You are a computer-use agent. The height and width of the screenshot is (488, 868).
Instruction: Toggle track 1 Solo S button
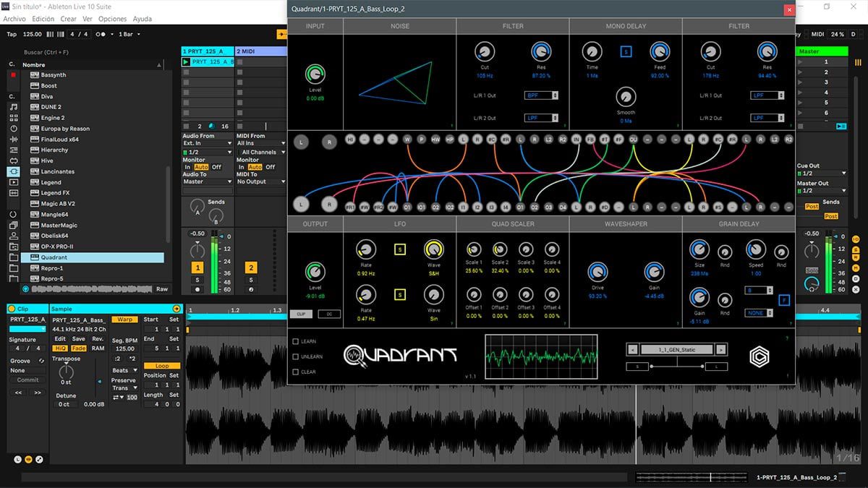[x=197, y=280]
